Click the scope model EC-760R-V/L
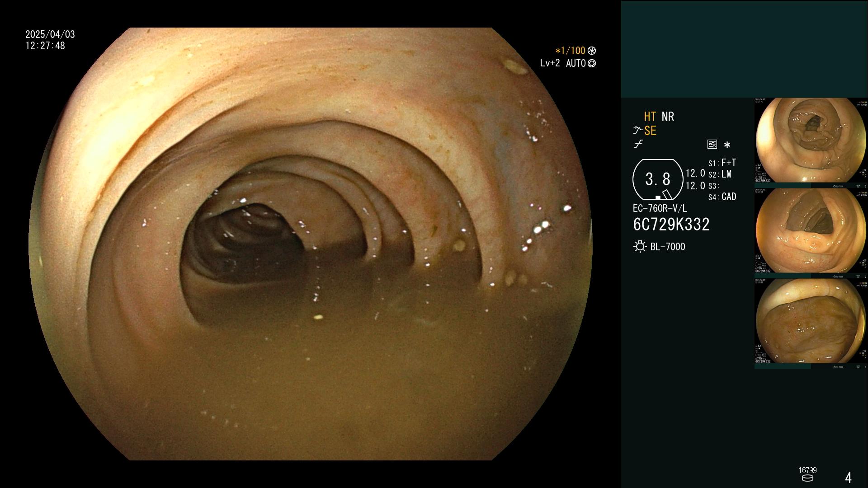Image resolution: width=868 pixels, height=488 pixels. coord(660,208)
